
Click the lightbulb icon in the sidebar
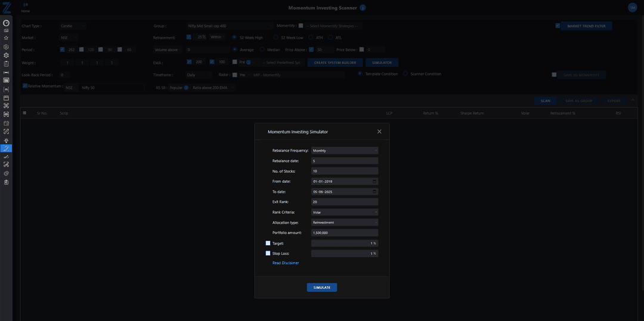(6, 140)
